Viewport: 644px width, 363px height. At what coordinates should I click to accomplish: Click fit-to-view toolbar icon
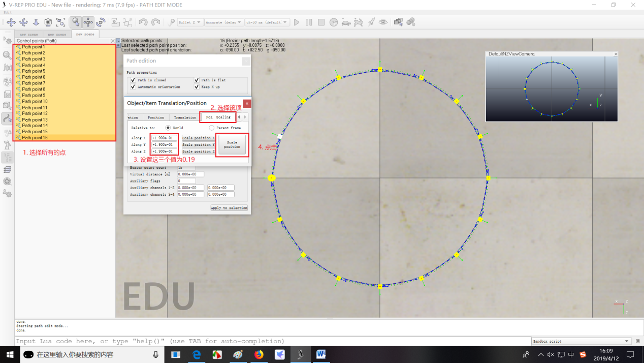[x=61, y=22]
